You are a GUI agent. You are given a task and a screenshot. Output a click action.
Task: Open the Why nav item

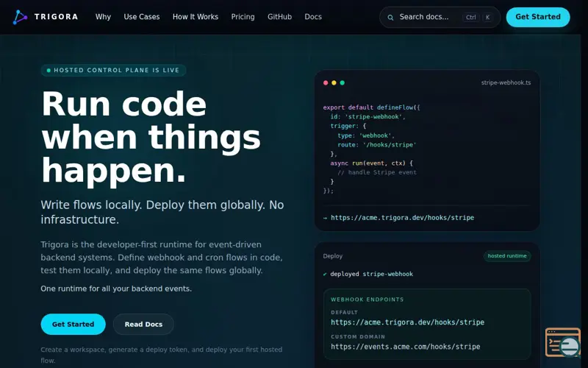[x=103, y=17]
